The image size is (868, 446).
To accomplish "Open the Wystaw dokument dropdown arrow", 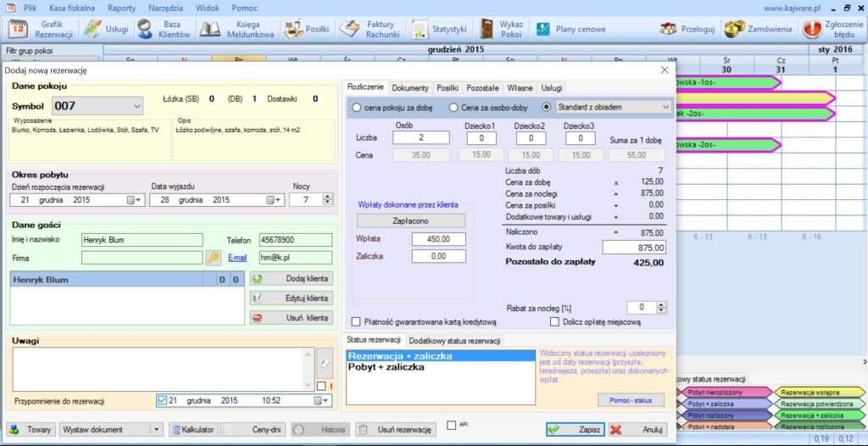I will click(157, 429).
